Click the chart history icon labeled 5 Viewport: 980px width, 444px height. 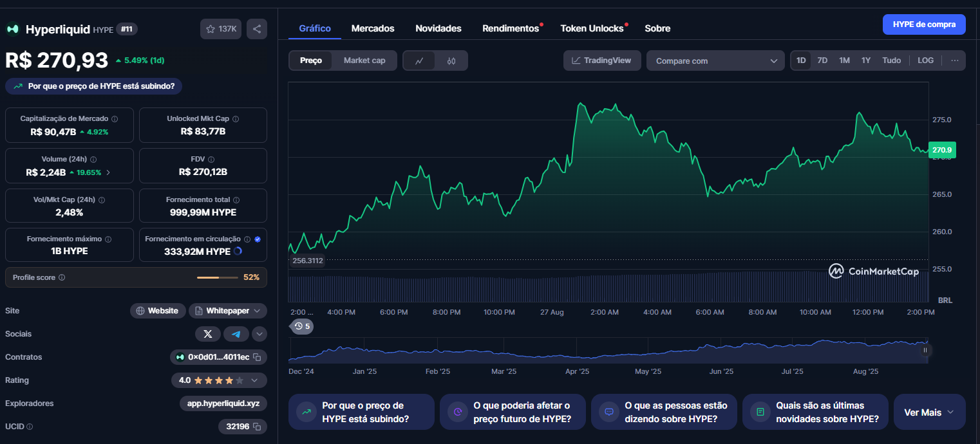tap(302, 326)
